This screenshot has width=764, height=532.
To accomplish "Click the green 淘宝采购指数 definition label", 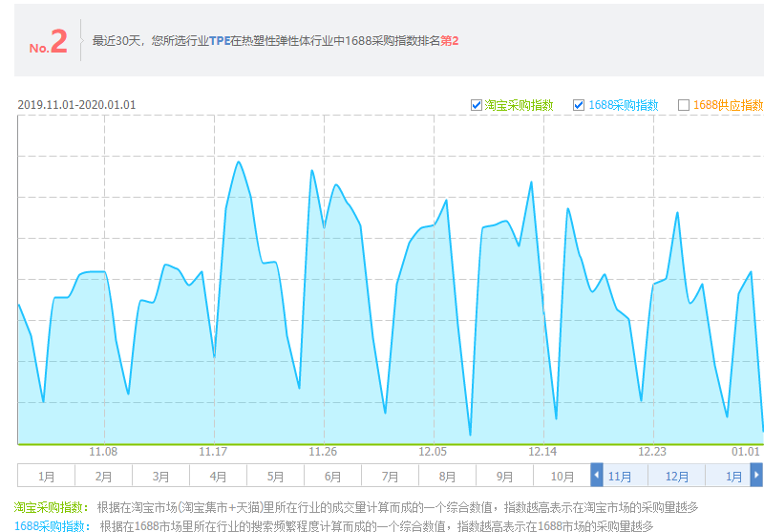I will click(52, 507).
